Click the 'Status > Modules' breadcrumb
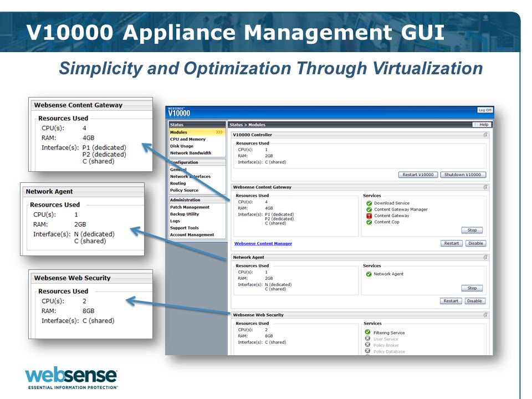532x399 pixels. pyautogui.click(x=247, y=125)
